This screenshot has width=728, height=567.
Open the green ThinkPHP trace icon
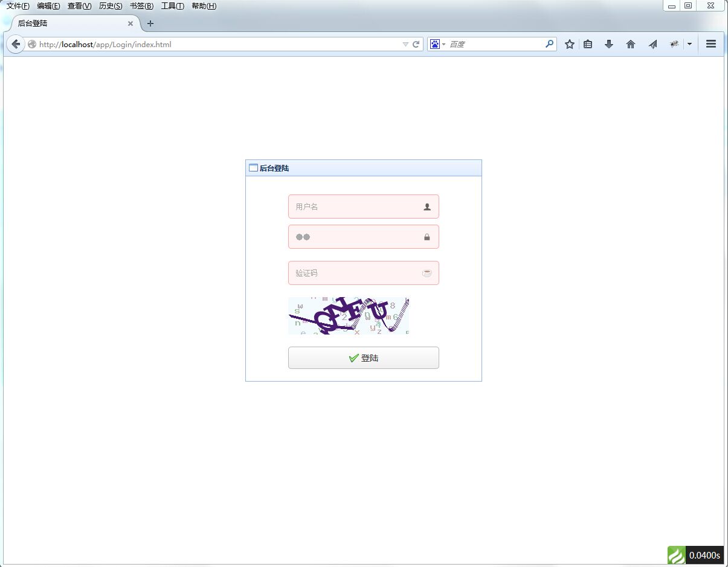[677, 555]
